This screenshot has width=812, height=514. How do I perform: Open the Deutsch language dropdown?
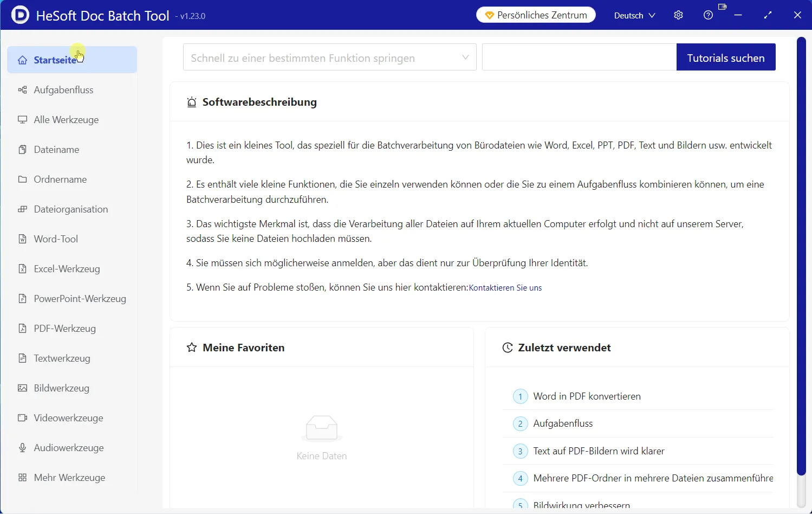[x=634, y=15]
